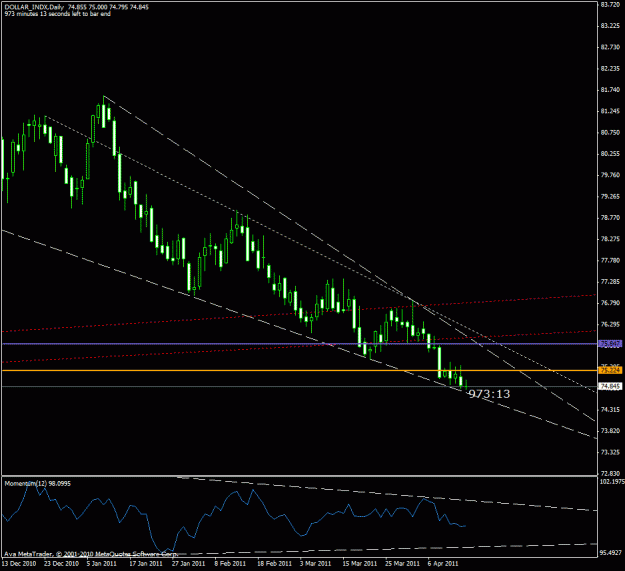The width and height of the screenshot is (625, 571).
Task: Click the 83.720 price axis label
Action: [x=610, y=4]
